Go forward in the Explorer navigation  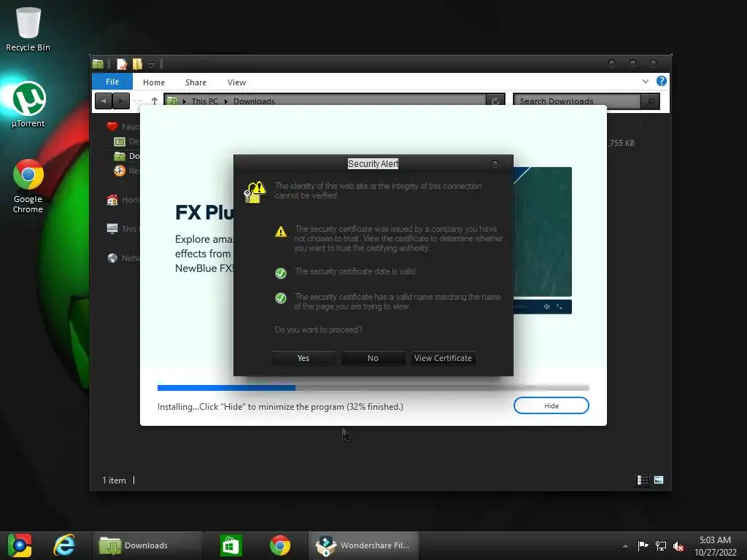coord(121,101)
